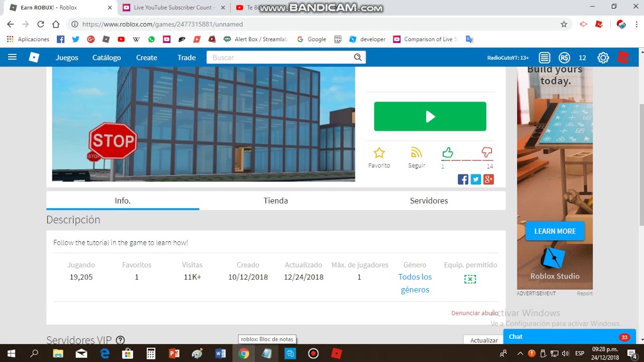The height and width of the screenshot is (362, 644).
Task: Open the Chrome home page button
Action: pos(56,24)
